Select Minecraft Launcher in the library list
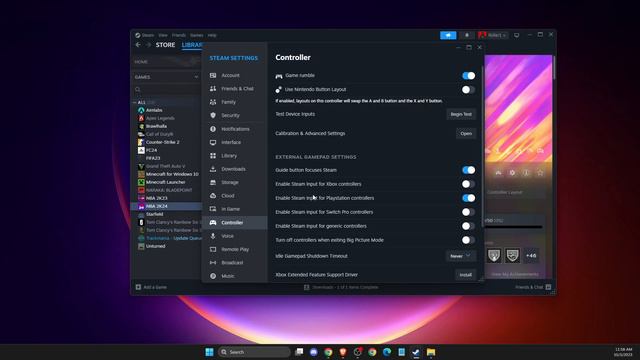Viewport: 640px width, 360px height. pyautogui.click(x=165, y=182)
